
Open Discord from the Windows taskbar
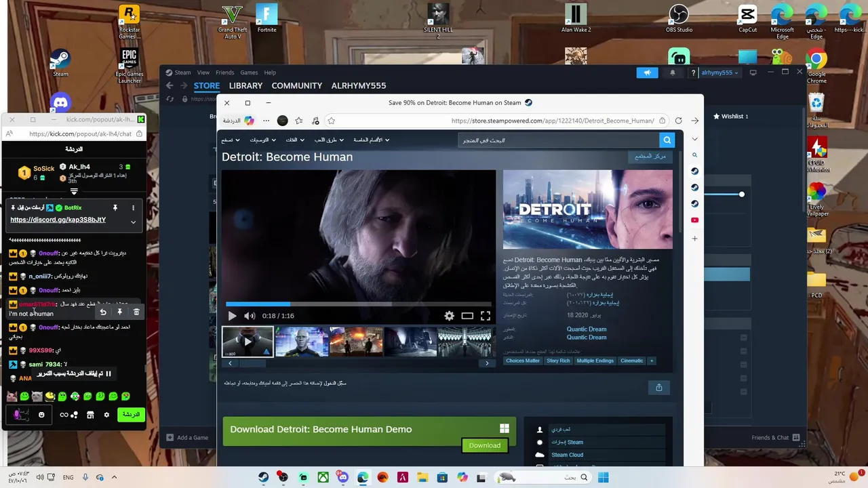342,478
